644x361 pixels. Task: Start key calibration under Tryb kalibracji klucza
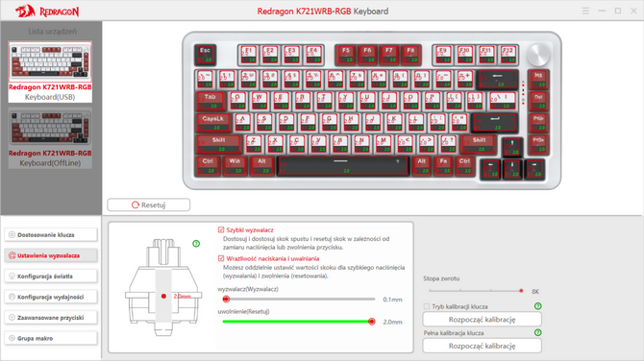[x=483, y=319]
